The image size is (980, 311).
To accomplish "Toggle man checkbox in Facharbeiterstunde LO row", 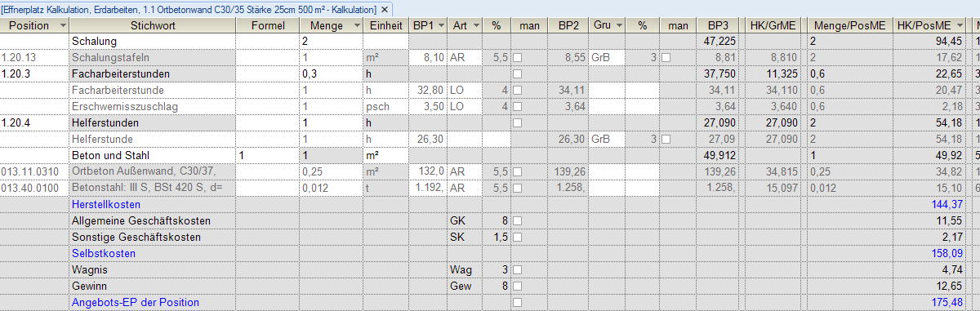I will pyautogui.click(x=518, y=91).
